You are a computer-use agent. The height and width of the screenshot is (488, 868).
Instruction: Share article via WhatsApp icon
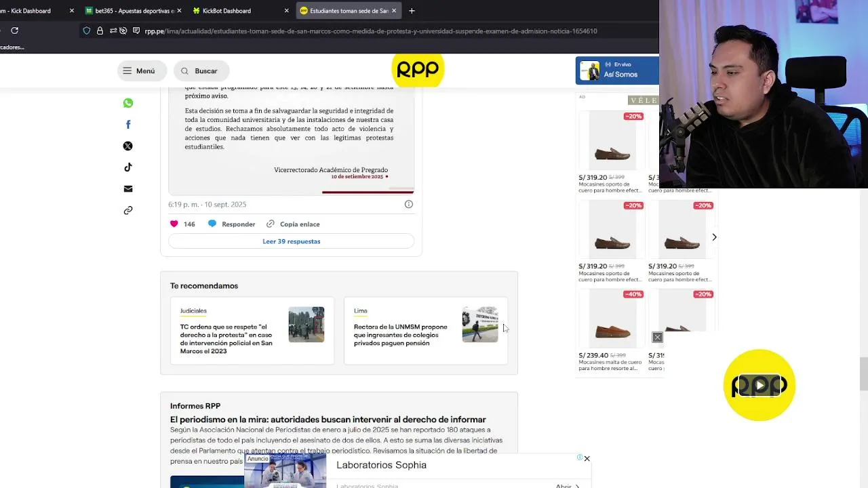128,103
